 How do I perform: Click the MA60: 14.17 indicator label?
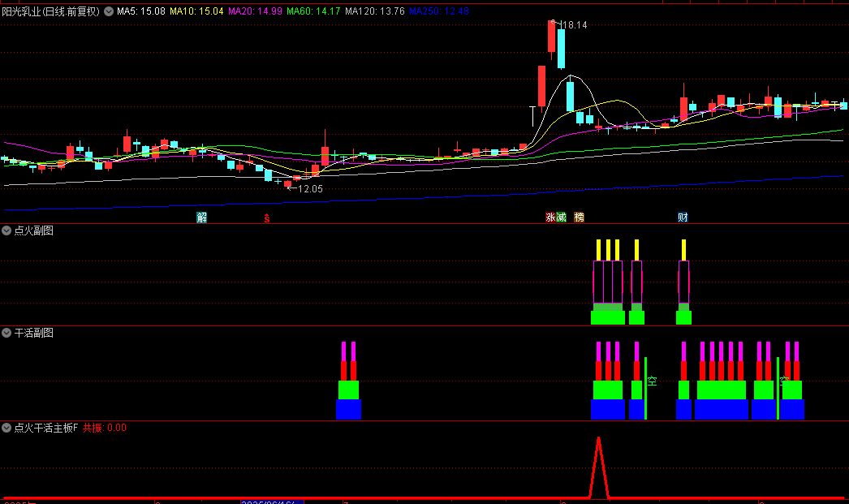point(313,11)
